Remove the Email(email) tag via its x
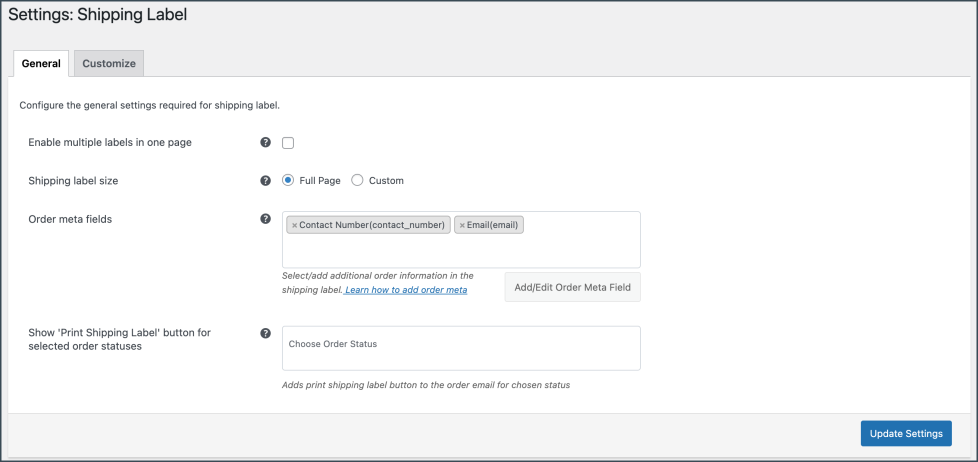 tap(462, 226)
